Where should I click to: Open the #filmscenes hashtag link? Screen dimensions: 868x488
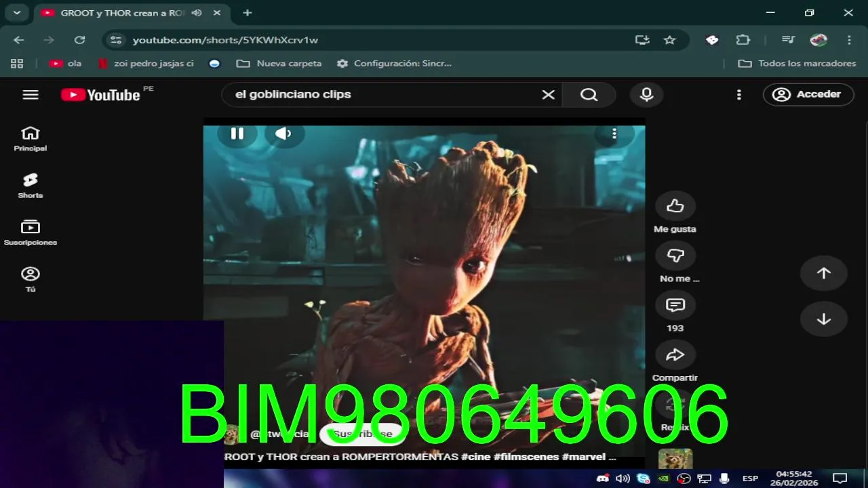click(526, 457)
